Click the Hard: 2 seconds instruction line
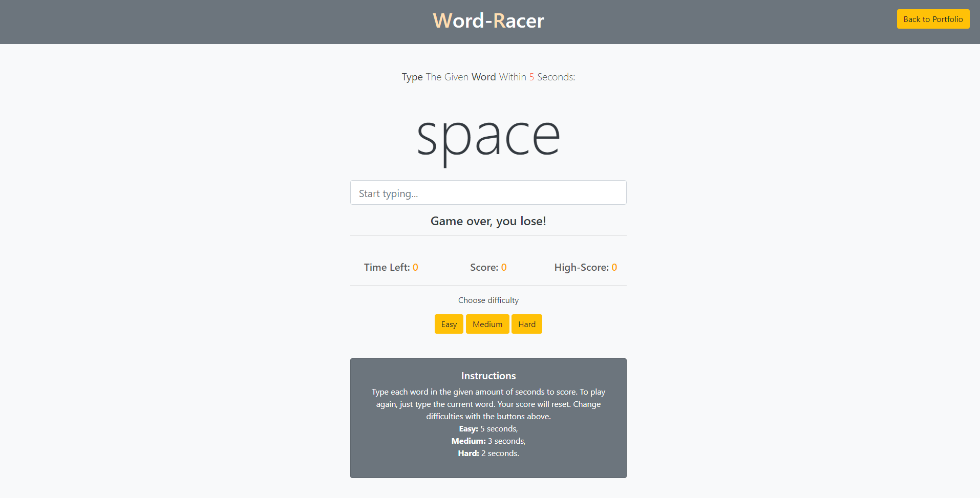 pyautogui.click(x=488, y=453)
